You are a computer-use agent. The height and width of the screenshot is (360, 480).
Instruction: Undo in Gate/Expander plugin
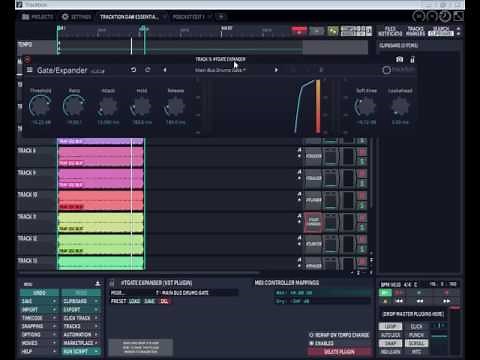tap(133, 69)
